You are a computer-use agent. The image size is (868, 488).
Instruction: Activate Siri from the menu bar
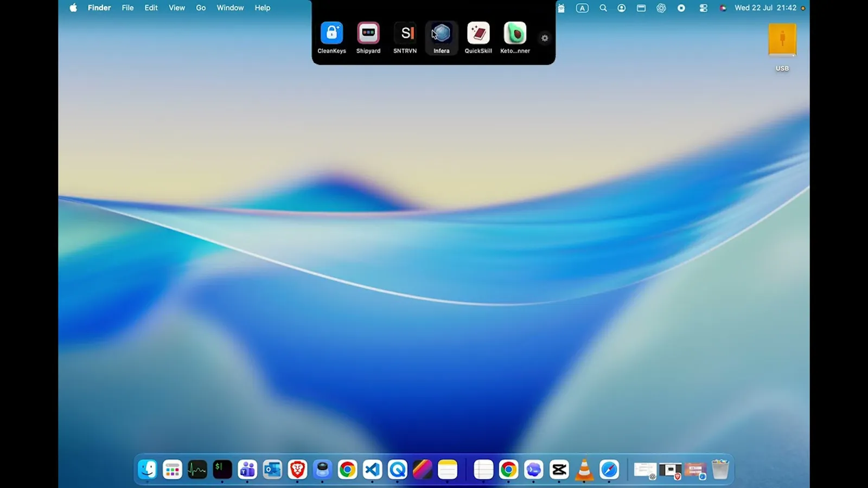[x=723, y=8]
